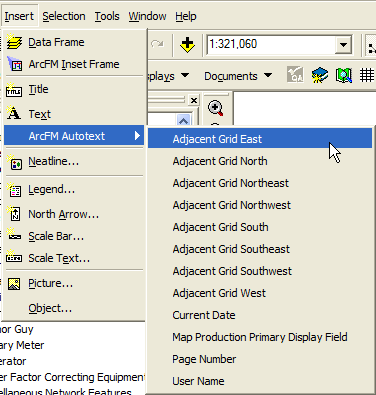Click the yellow Add Data plus icon
The width and height of the screenshot is (376, 395).
point(187,45)
